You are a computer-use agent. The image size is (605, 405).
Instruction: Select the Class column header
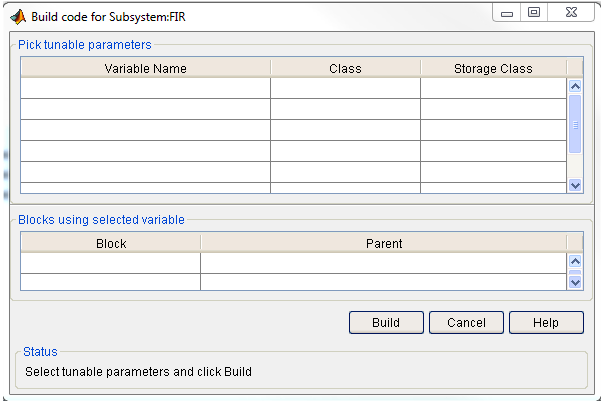(345, 68)
